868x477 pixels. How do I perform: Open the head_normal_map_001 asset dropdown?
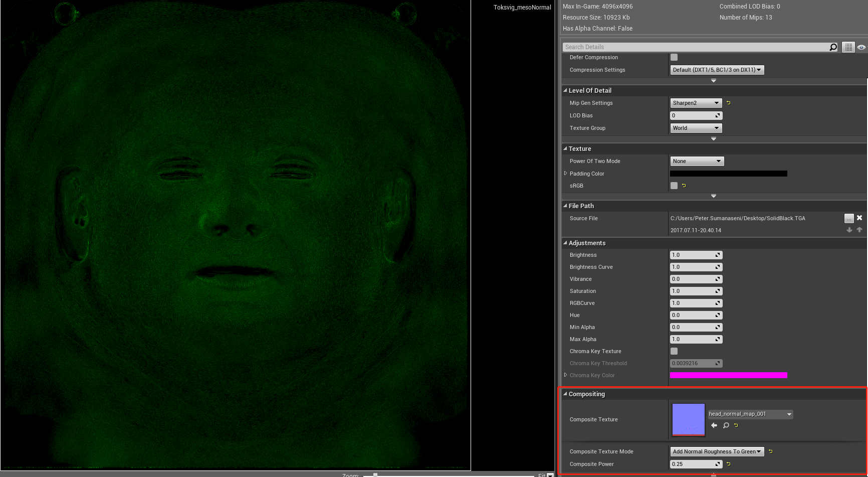coord(750,414)
